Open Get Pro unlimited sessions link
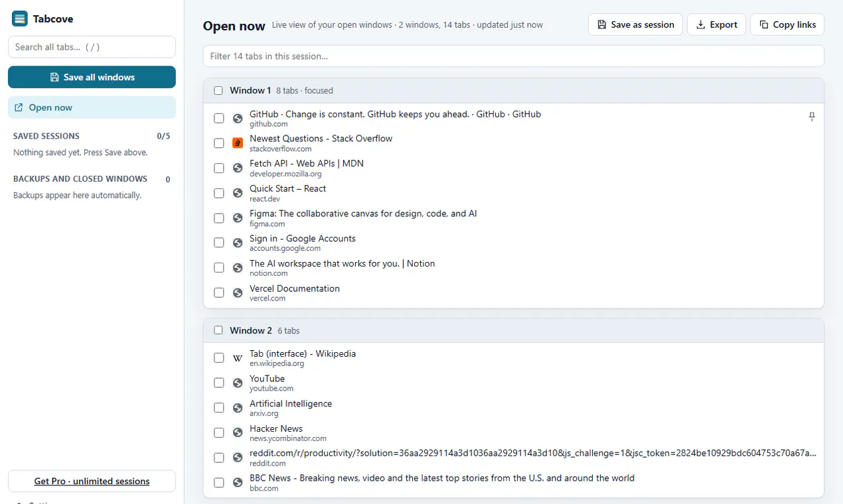Screen dimensions: 843x504 pyautogui.click(x=92, y=481)
